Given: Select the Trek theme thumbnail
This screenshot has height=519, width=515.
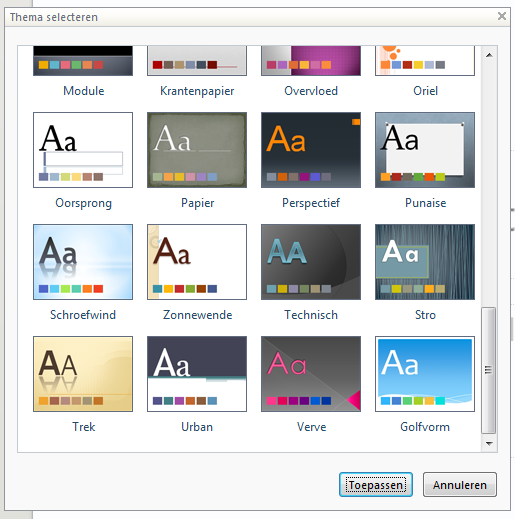Looking at the screenshot, I should tap(83, 374).
